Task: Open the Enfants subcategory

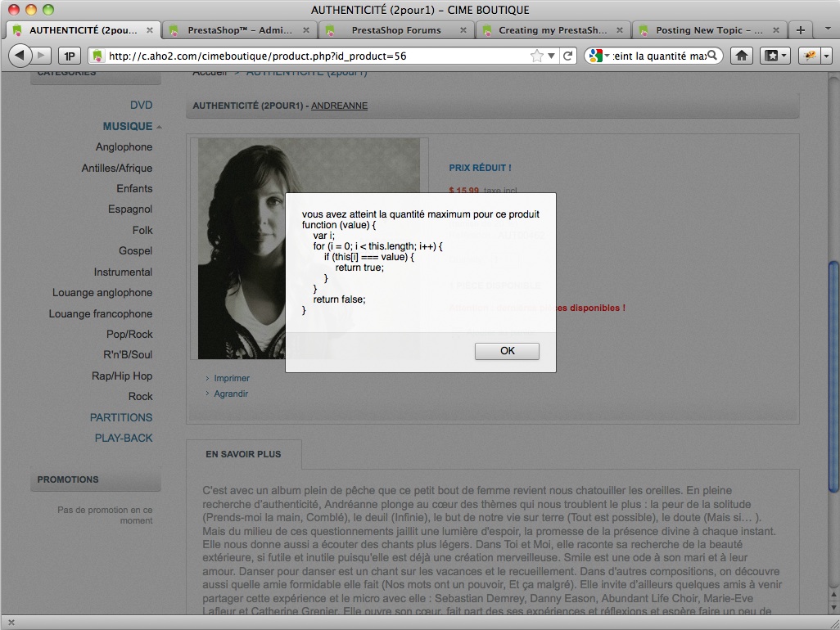Action: pyautogui.click(x=134, y=188)
